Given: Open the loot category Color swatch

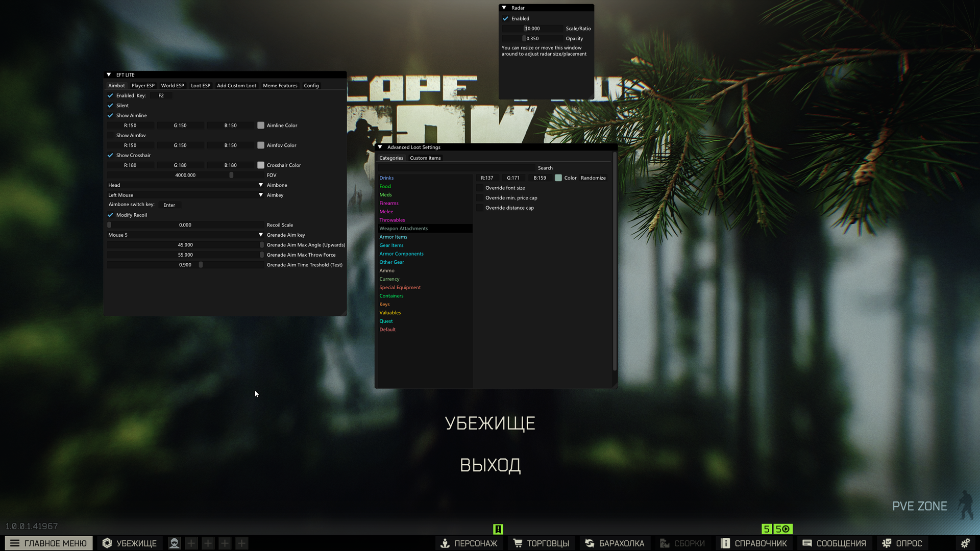Looking at the screenshot, I should point(558,178).
